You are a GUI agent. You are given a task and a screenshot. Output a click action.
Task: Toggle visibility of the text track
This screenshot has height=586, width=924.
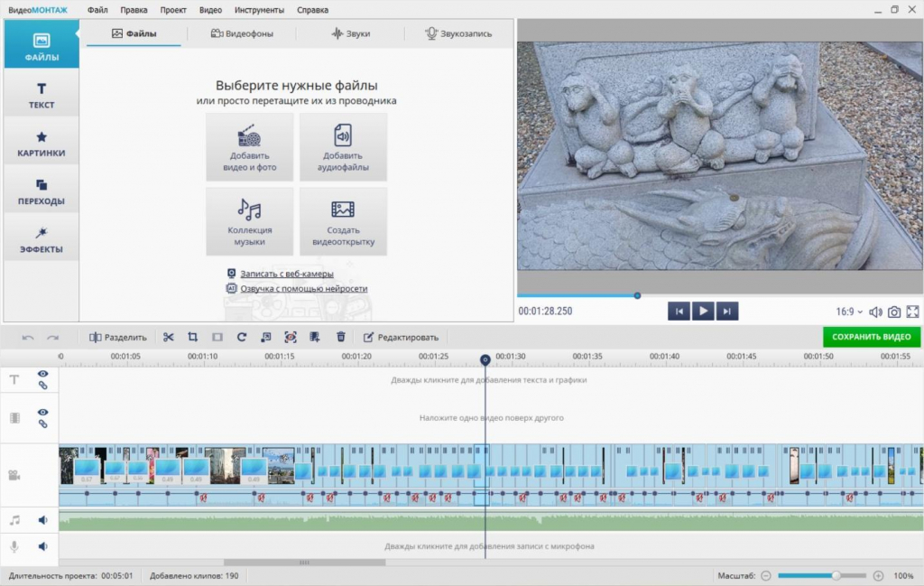coord(42,374)
